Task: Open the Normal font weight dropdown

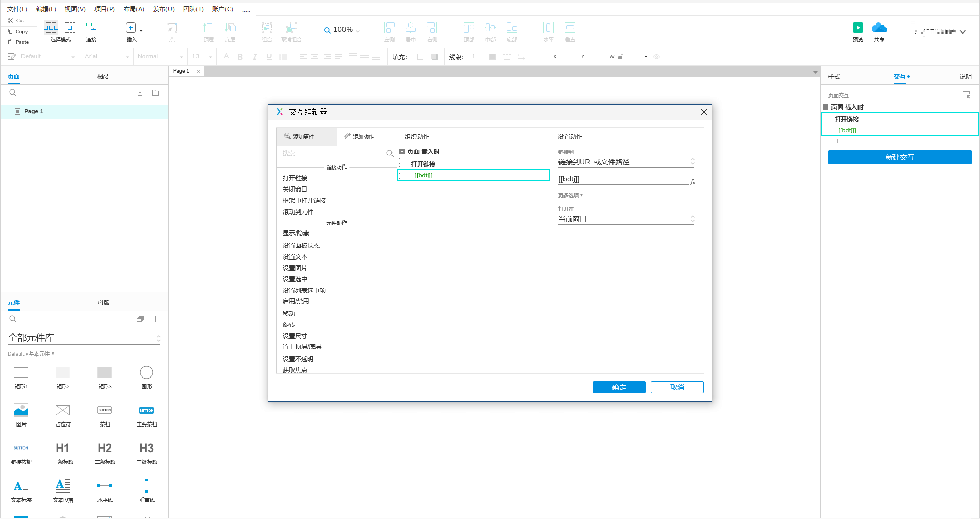Action: [160, 57]
